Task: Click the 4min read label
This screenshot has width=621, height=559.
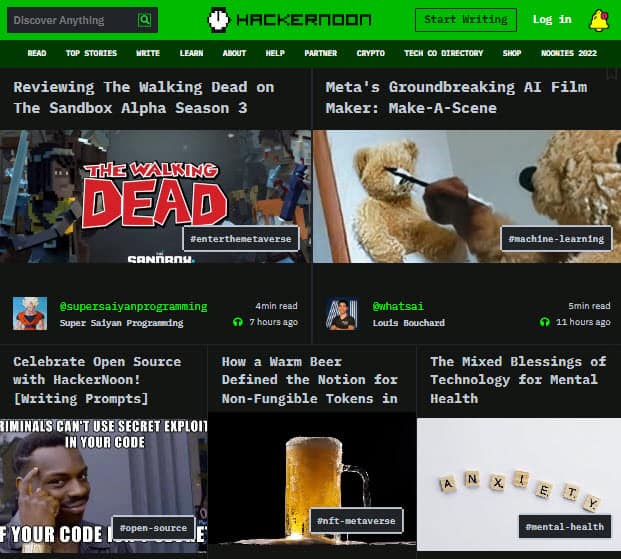Action: pos(276,306)
